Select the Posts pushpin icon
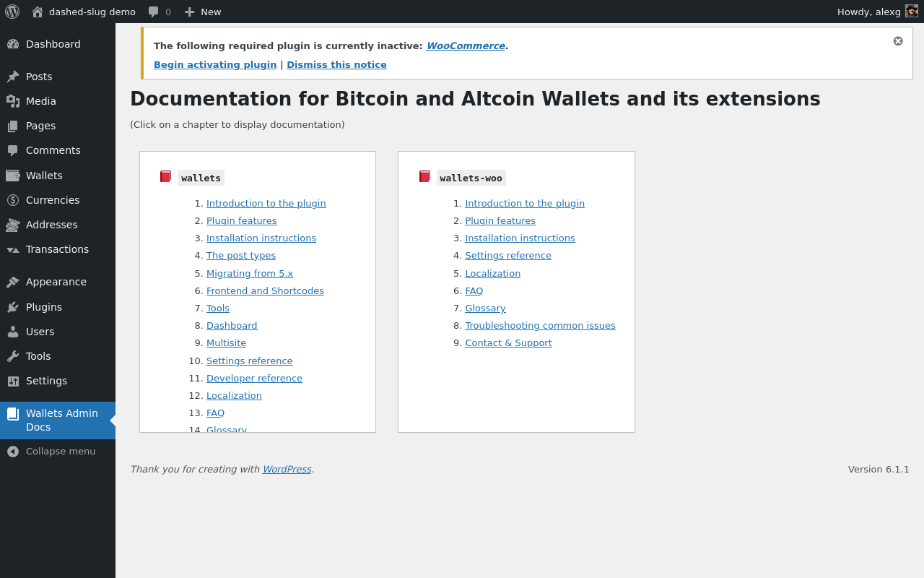 (13, 77)
